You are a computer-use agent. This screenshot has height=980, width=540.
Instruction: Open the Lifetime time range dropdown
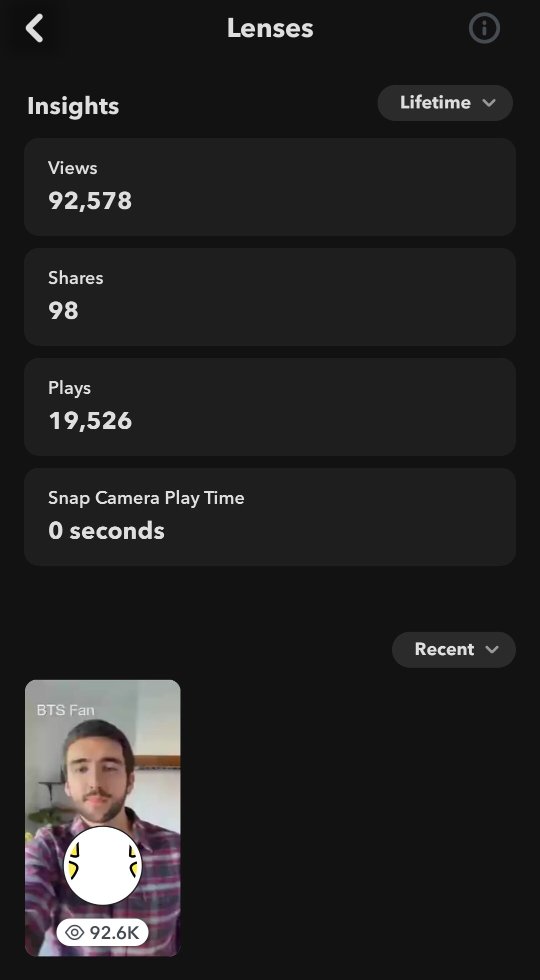tap(434, 103)
